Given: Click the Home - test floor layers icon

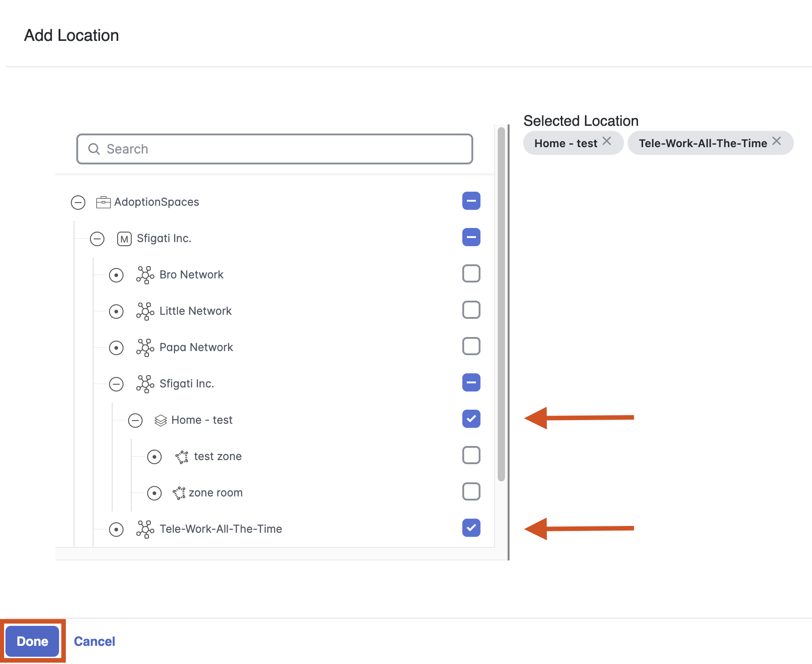Looking at the screenshot, I should 160,421.
